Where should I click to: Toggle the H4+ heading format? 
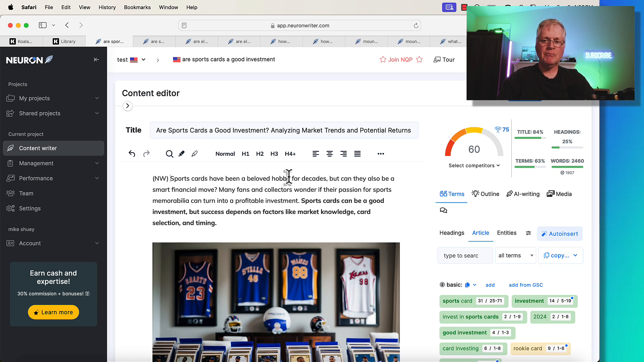coord(290,154)
